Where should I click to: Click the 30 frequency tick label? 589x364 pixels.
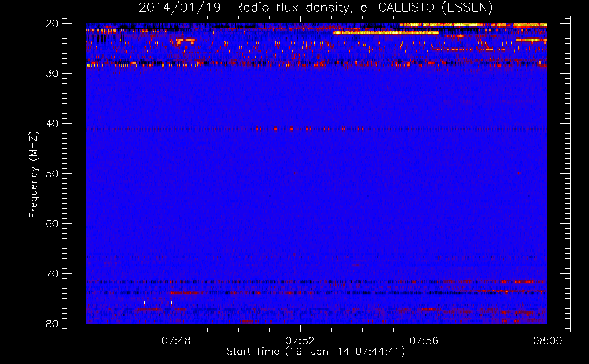coord(52,74)
